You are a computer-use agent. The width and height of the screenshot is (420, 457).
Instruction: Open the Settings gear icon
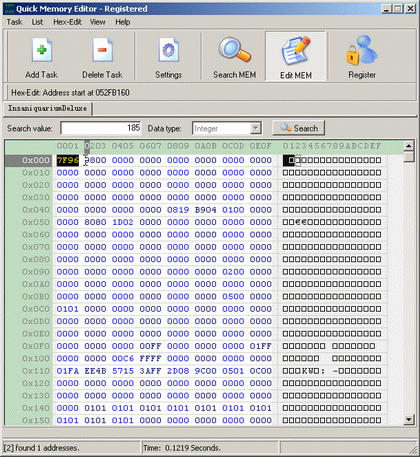169,50
